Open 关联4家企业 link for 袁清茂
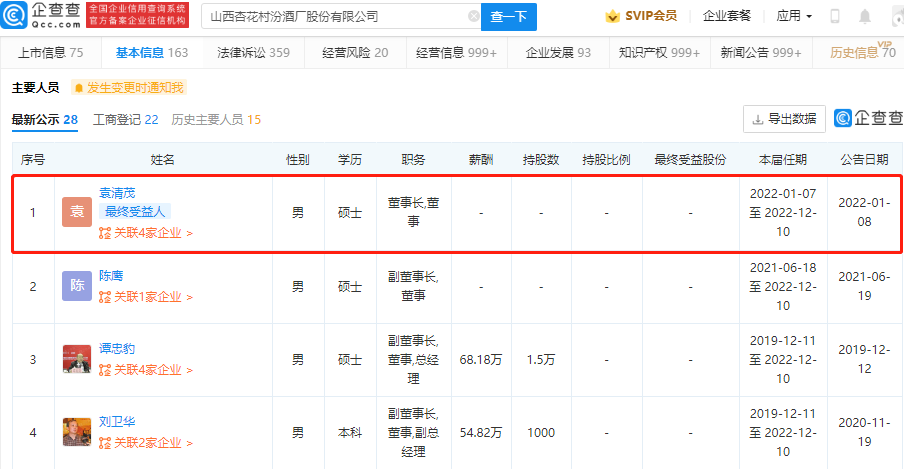Screen dimensions: 904x469 (x=153, y=233)
